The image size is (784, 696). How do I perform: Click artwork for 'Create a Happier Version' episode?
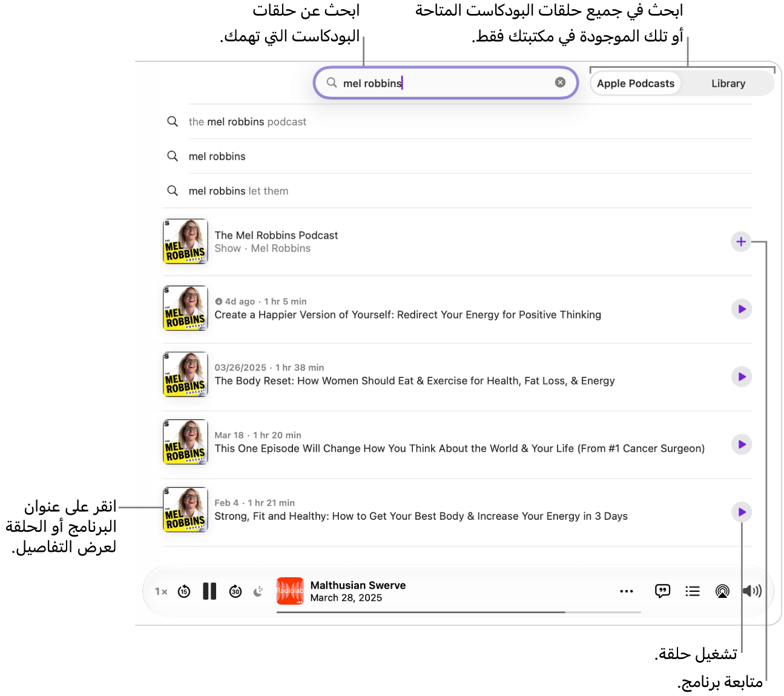pyautogui.click(x=185, y=308)
